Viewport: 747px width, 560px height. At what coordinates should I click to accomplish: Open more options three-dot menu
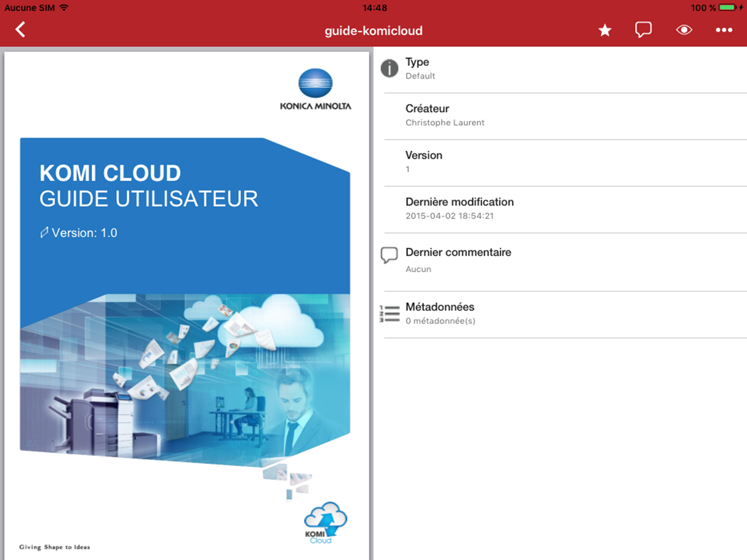724,30
